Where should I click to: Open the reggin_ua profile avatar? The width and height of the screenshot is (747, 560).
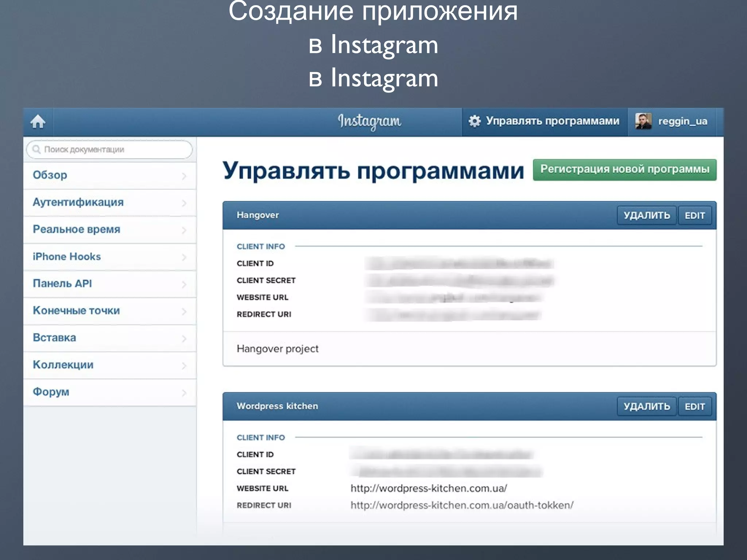[x=643, y=121]
